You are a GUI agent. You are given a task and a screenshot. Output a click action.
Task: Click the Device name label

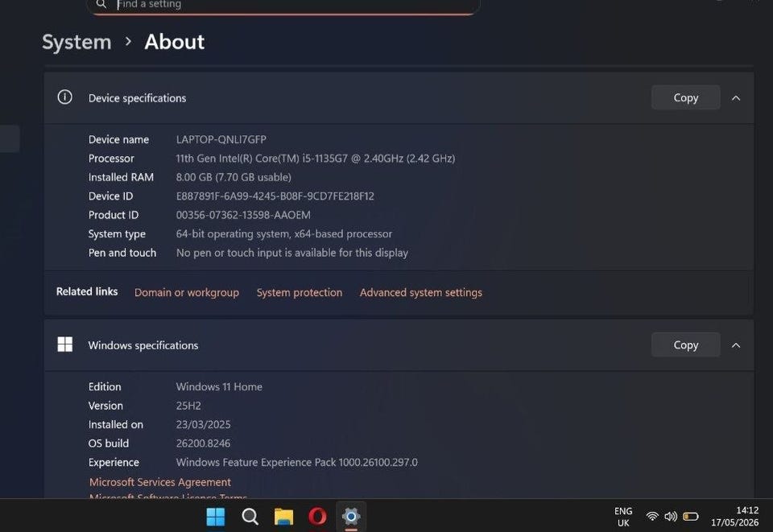pos(119,139)
